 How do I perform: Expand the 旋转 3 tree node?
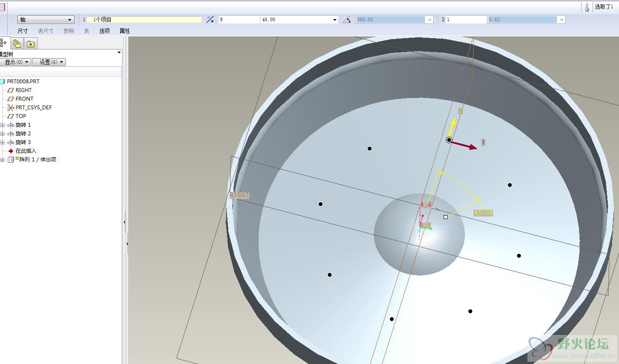click(3, 142)
